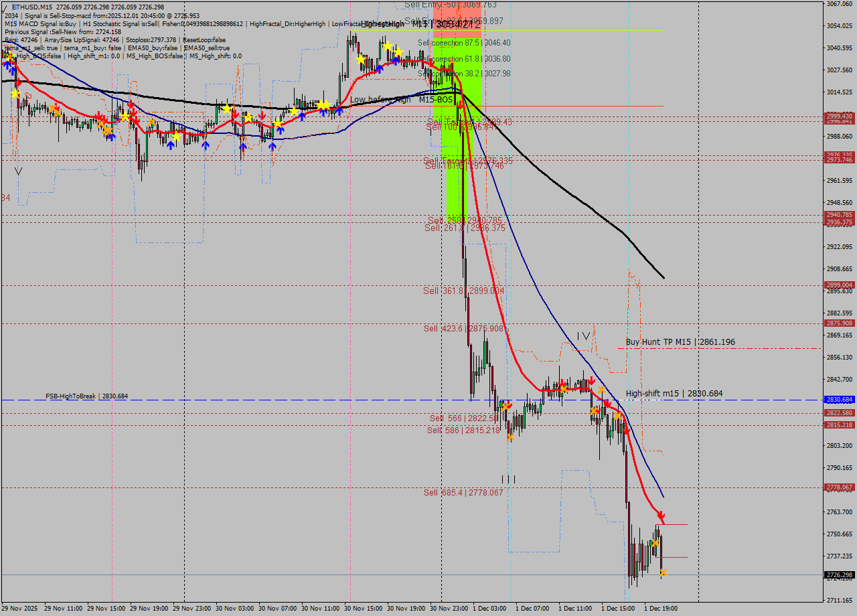Click the 1 Dec 07:00 time axis label
The height and width of the screenshot is (616, 857).
[x=532, y=609]
